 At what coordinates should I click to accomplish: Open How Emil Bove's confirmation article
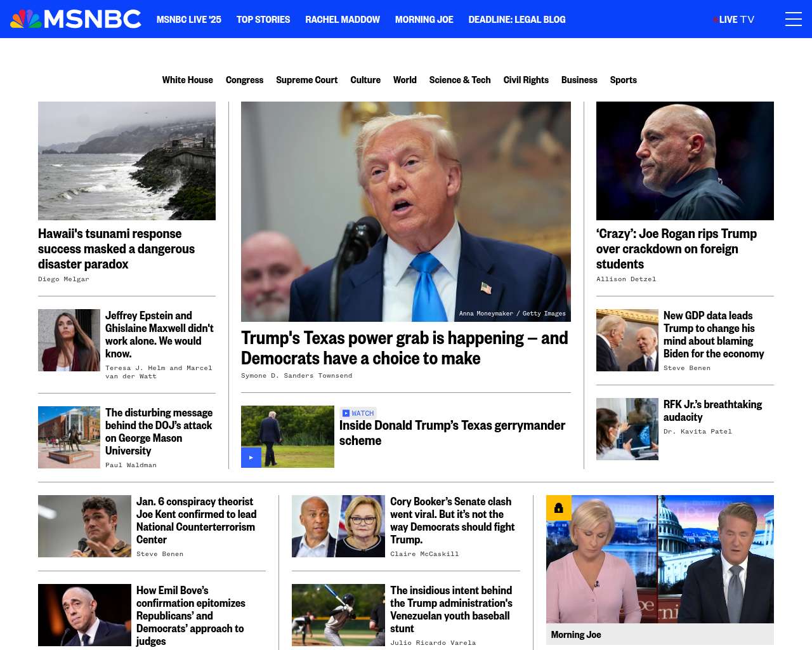pos(190,616)
